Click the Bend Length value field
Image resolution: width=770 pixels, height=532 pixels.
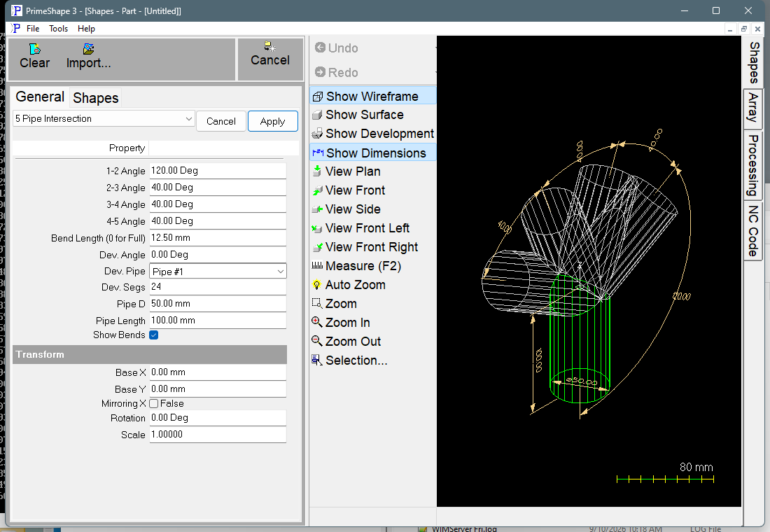[x=218, y=238]
